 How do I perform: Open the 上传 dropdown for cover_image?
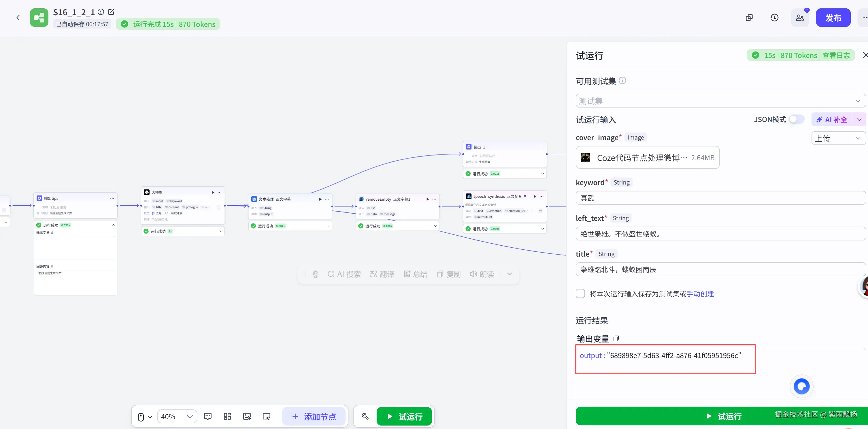click(x=838, y=138)
